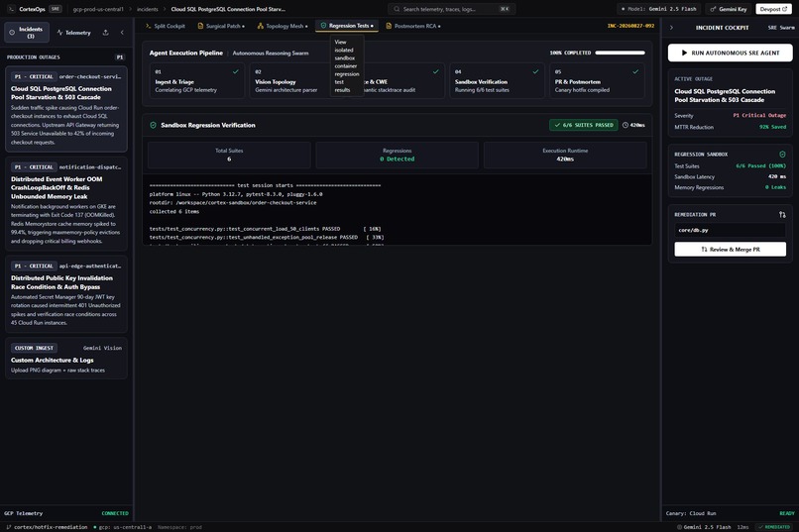
Task: Click the Gemini Key button
Action: [729, 9]
